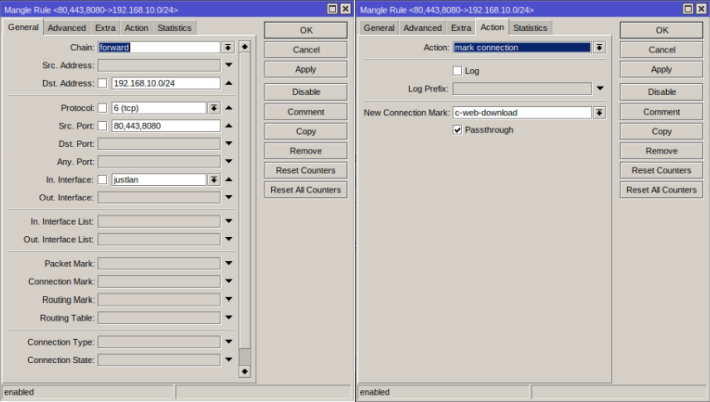The height and width of the screenshot is (402, 710).
Task: Maximize the right Mangle Rule window
Action: coord(688,9)
